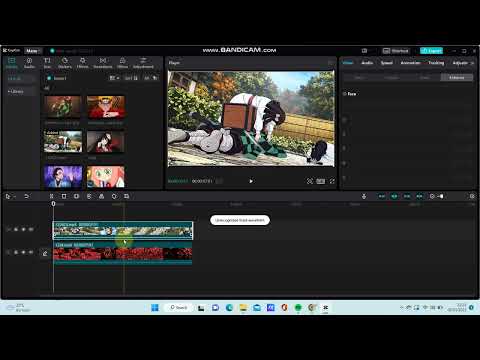The width and height of the screenshot is (480, 360).
Task: Click the Export button
Action: pos(431,51)
